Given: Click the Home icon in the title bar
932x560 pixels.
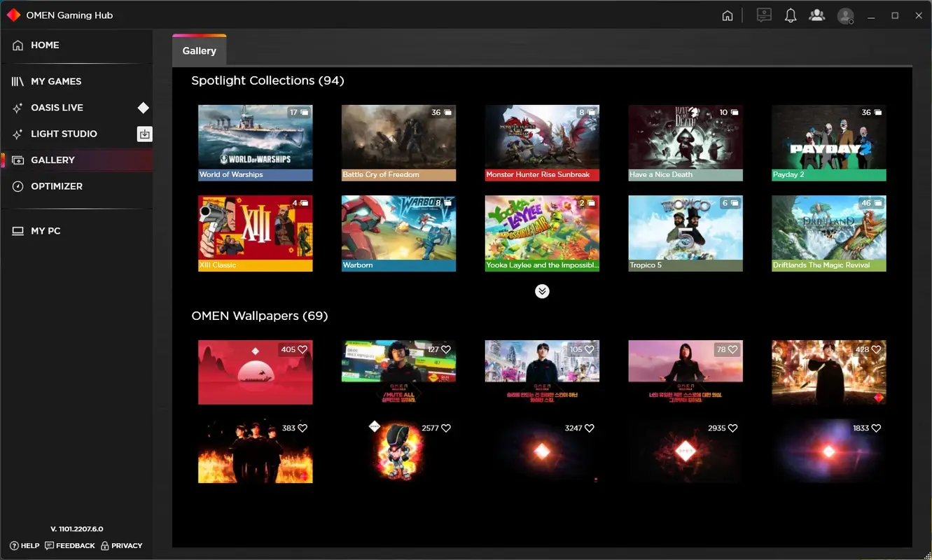Looking at the screenshot, I should point(728,15).
